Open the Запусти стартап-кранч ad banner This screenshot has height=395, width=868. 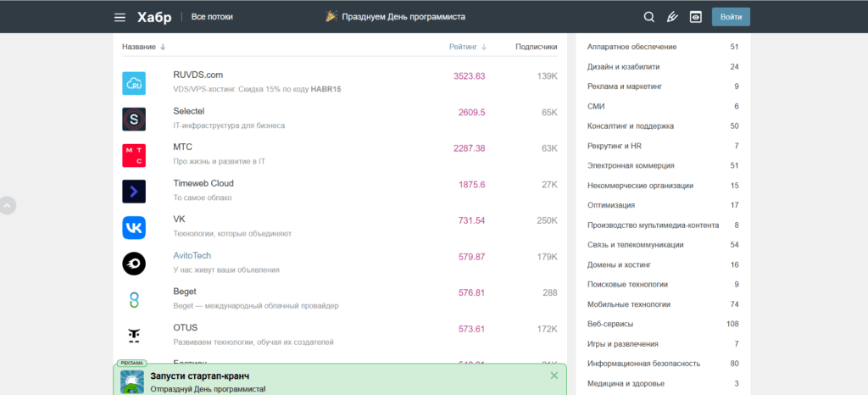click(200, 376)
